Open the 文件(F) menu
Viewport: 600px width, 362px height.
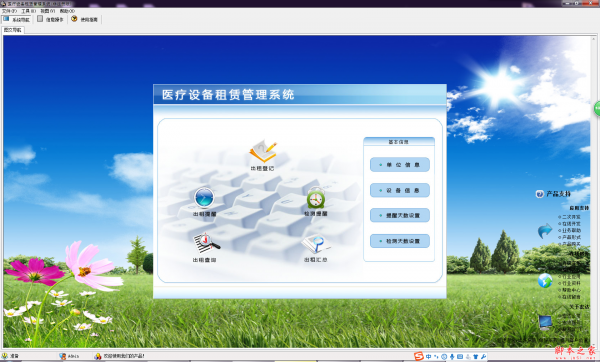click(x=9, y=11)
